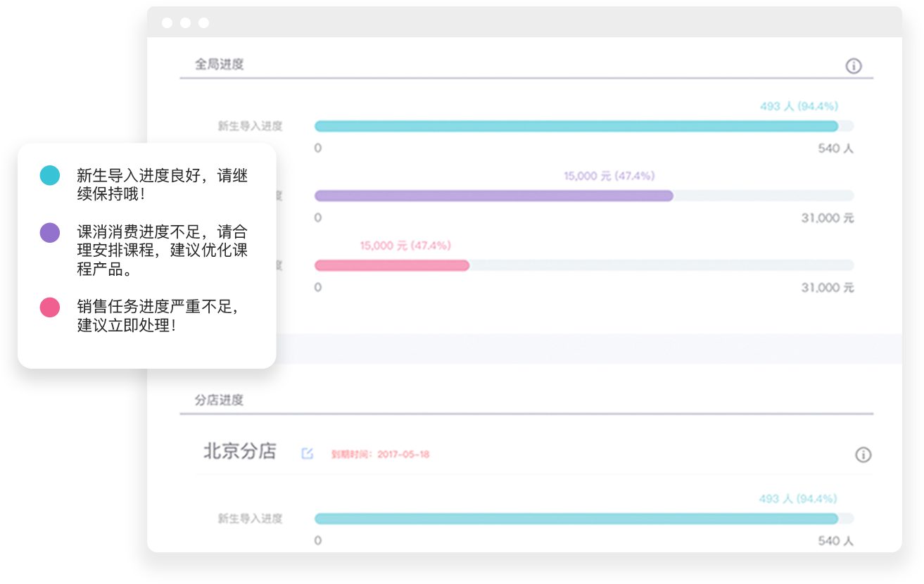Click the cyan legend dot for 新生导入
This screenshot has width=924, height=584.
pos(50,175)
